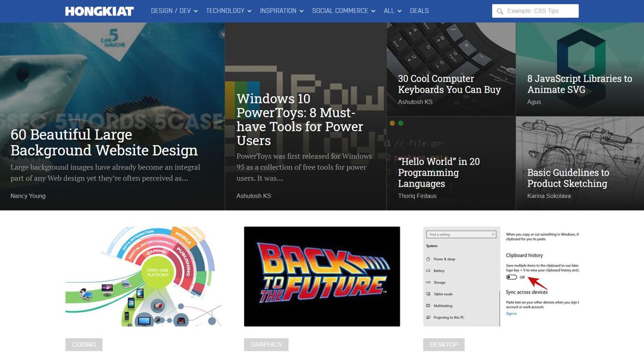Screen dimensions: 644x356
Task: Click author name Agus
Action: pyautogui.click(x=534, y=102)
